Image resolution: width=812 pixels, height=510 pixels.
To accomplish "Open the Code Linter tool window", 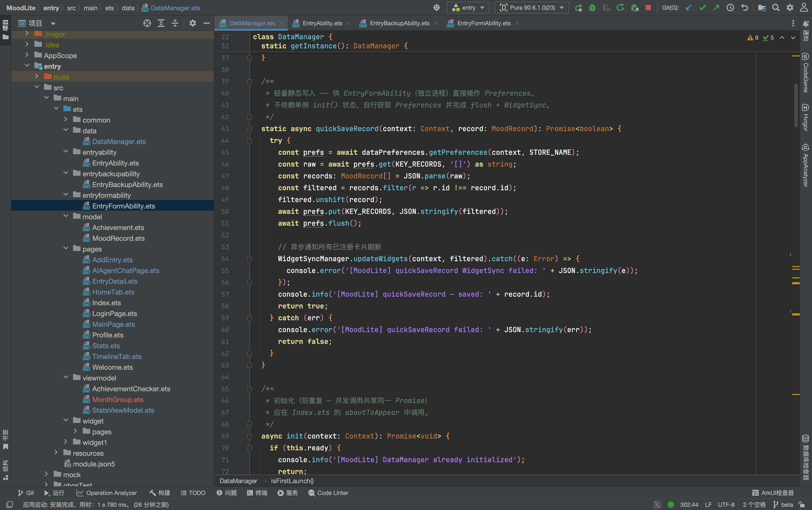I will click(328, 493).
